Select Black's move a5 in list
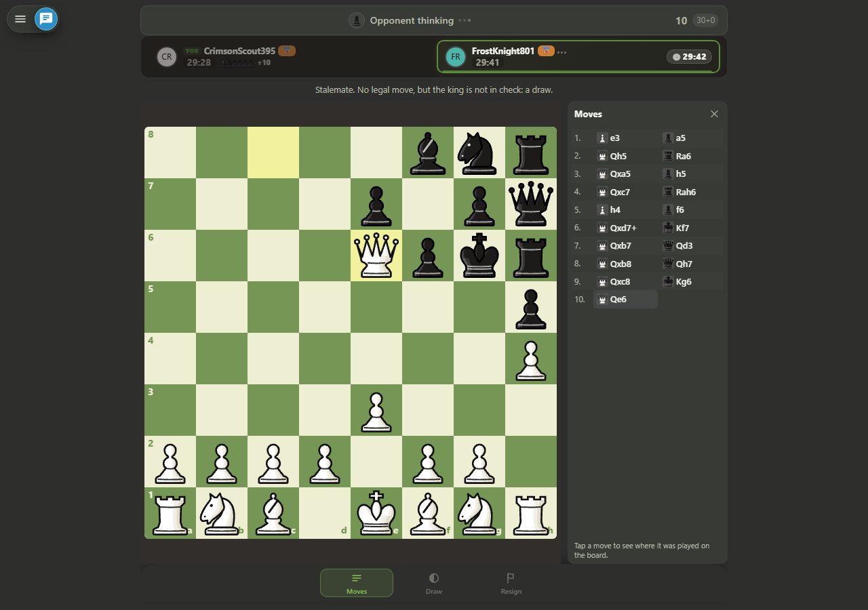This screenshot has height=610, width=868. click(691, 138)
